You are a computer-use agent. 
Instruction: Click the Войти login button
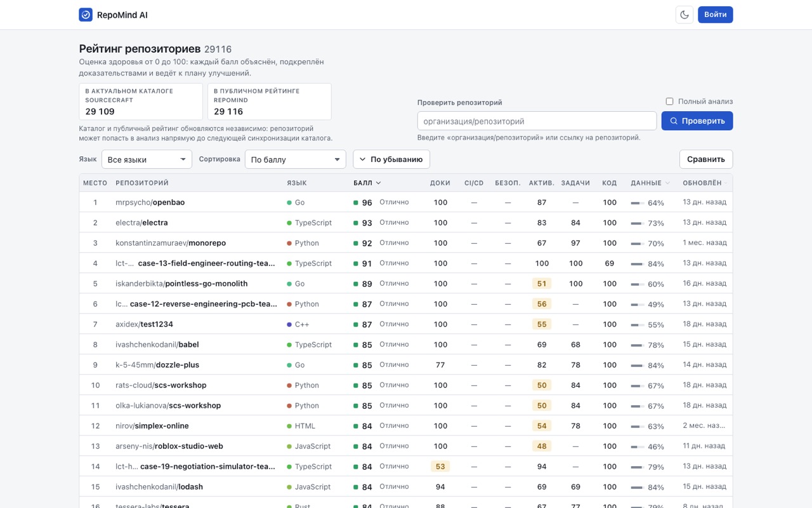click(x=716, y=15)
